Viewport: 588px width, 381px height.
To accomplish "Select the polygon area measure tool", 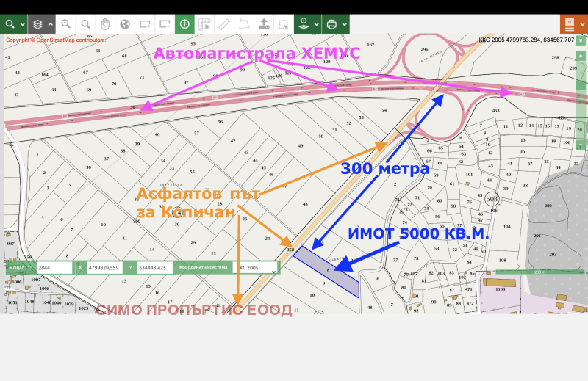I will [244, 24].
